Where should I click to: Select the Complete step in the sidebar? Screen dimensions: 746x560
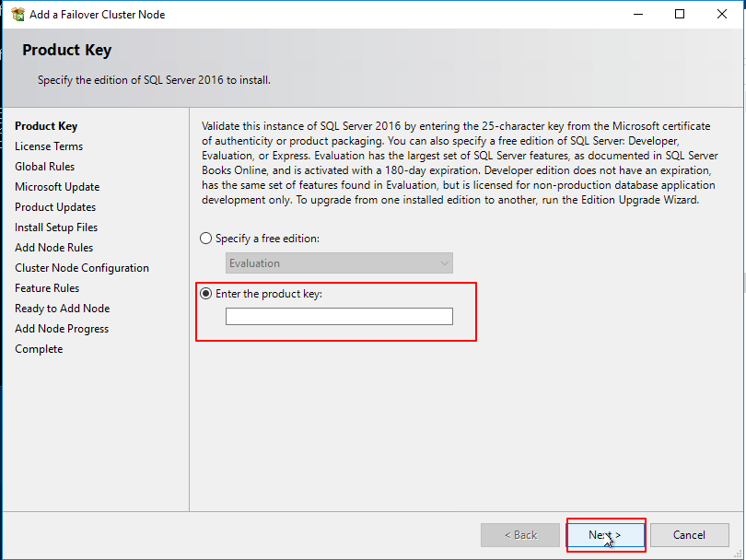coord(39,349)
